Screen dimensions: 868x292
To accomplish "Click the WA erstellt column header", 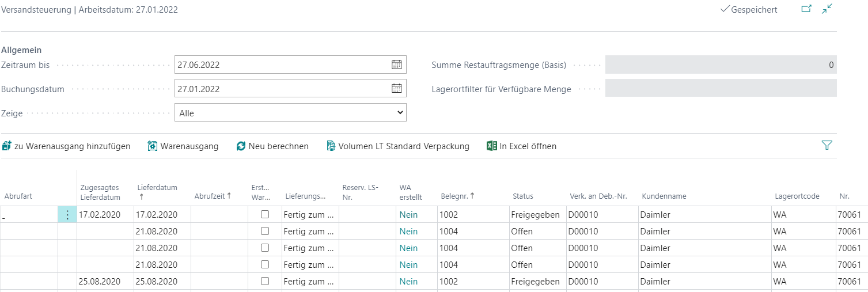I will point(411,192).
